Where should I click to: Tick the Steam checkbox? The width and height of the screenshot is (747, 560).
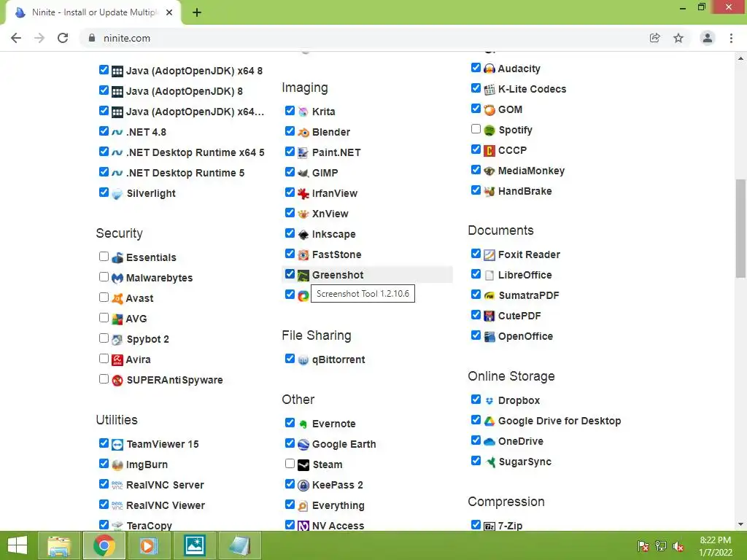click(x=290, y=464)
